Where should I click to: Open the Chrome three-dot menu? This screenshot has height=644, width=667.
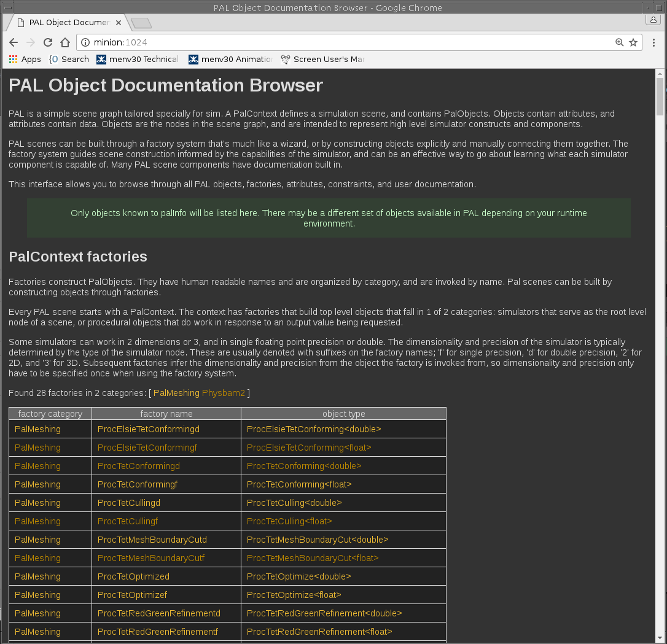(654, 42)
